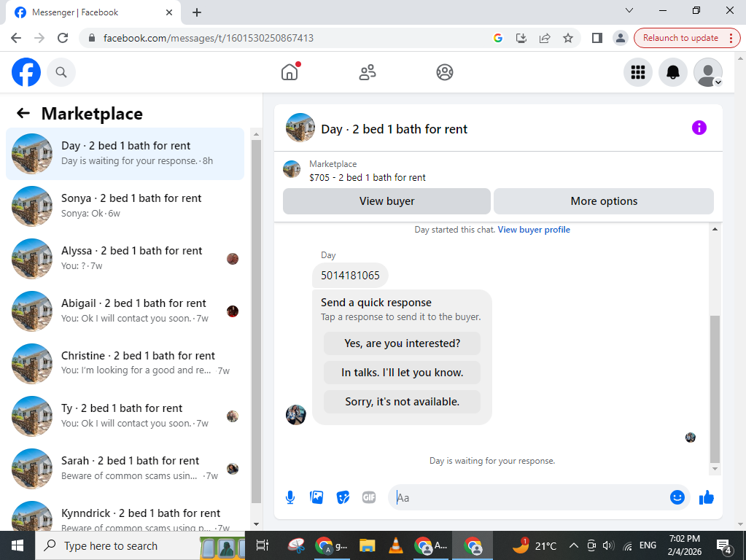Click the share page icon

545,38
